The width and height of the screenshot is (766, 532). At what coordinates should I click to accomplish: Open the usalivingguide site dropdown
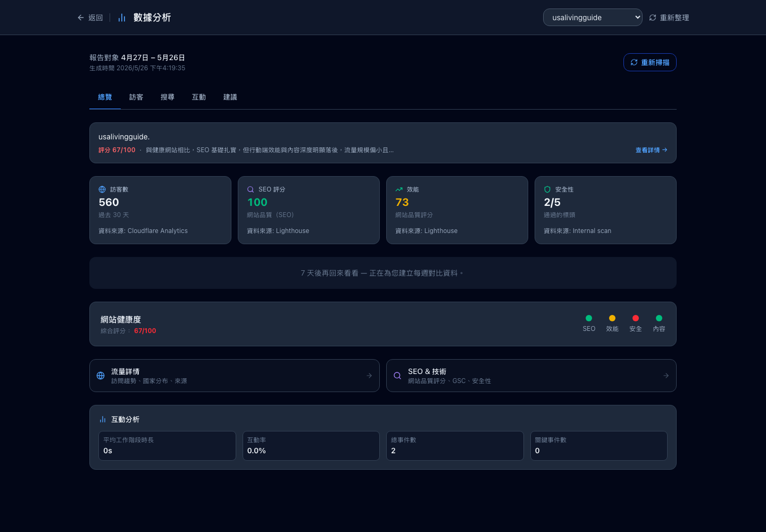pos(593,18)
